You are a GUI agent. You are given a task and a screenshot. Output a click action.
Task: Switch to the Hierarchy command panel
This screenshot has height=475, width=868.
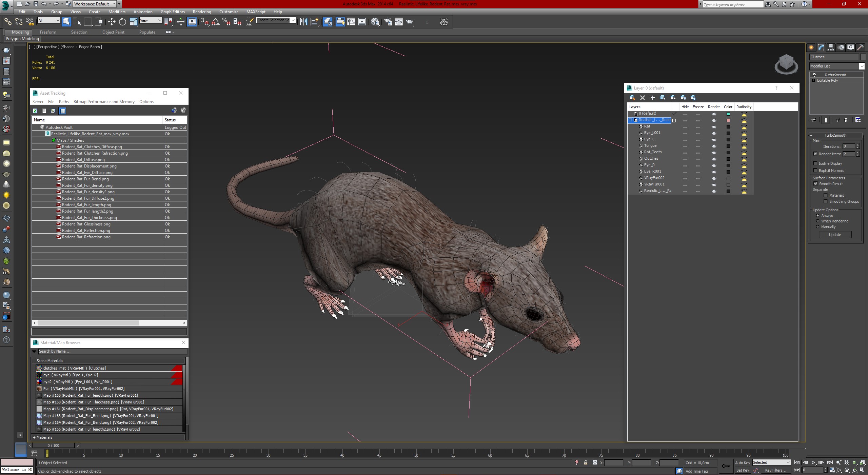tap(831, 47)
